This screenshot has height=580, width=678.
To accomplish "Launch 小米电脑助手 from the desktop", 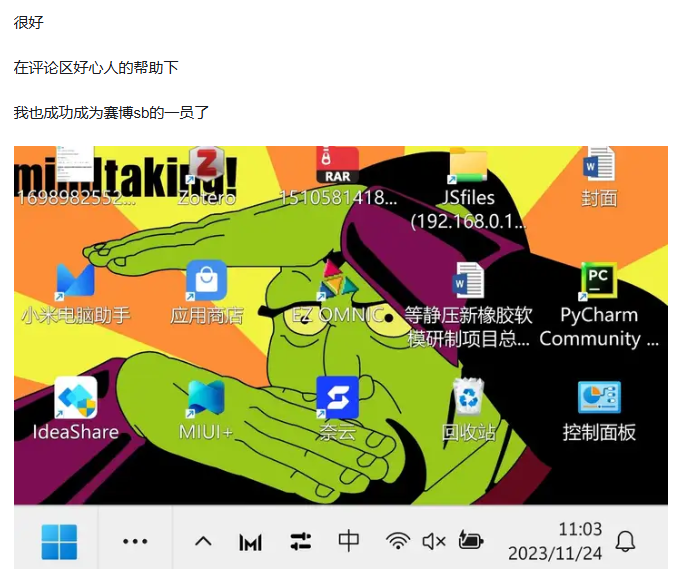I will [x=76, y=281].
